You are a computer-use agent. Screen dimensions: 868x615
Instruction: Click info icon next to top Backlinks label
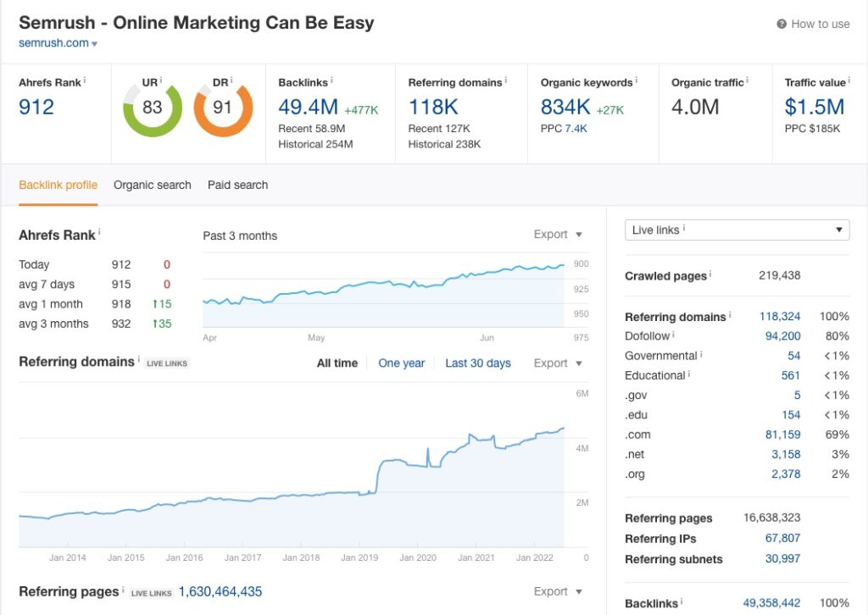point(331,80)
